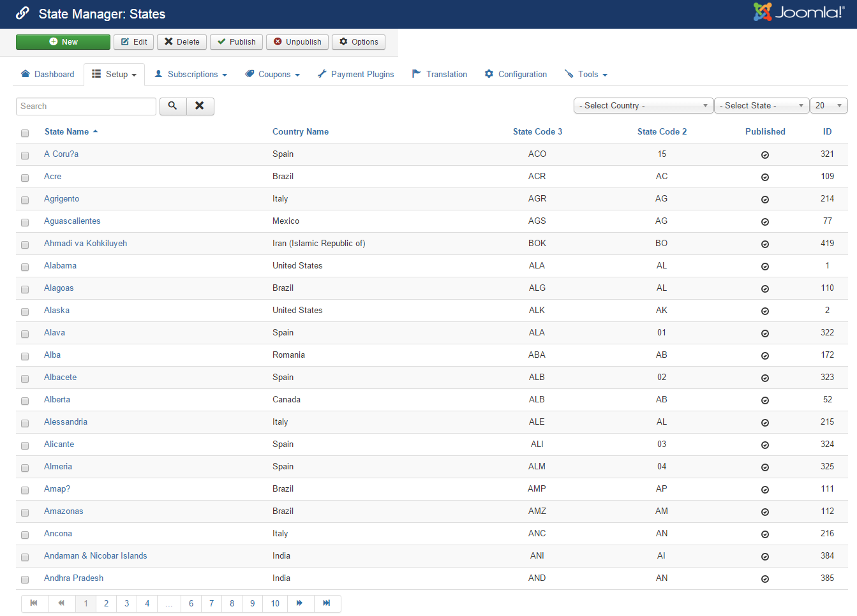
Task: Expand the Coupons menu
Action: click(272, 75)
